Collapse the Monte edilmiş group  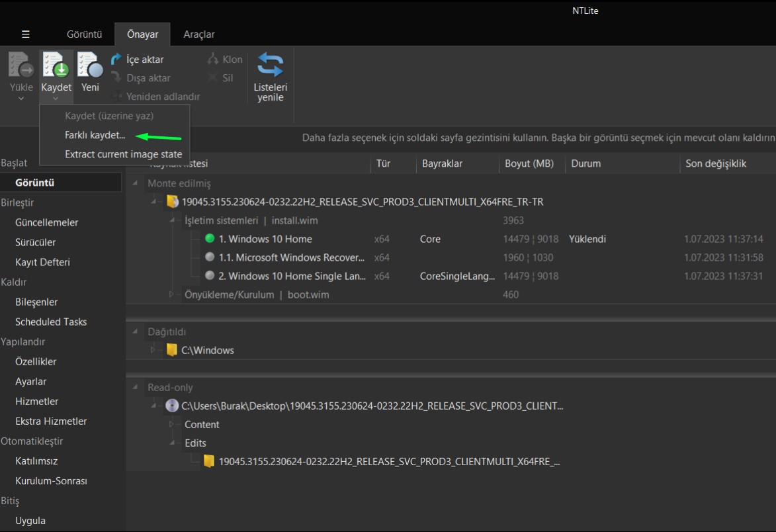pyautogui.click(x=135, y=183)
